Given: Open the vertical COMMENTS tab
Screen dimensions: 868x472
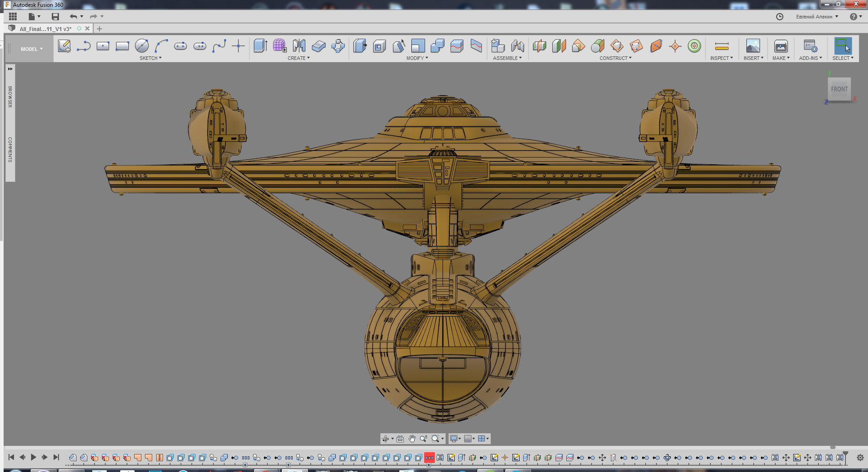Looking at the screenshot, I should tap(10, 150).
